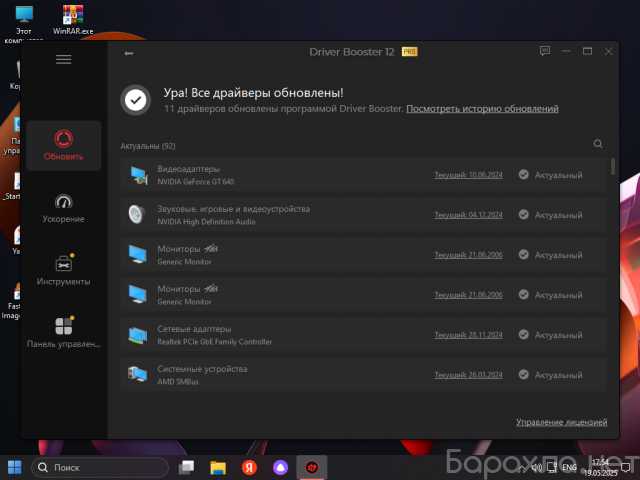Select the Сетевые адаптеры row title
The image size is (640, 480).
coord(194,329)
